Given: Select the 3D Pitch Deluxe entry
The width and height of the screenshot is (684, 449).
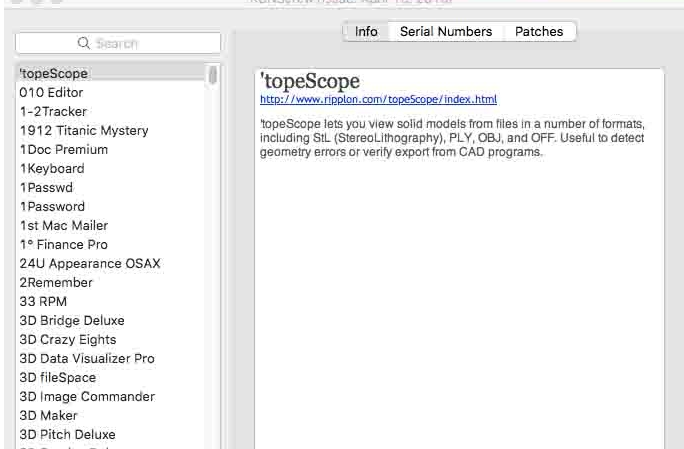Looking at the screenshot, I should (111, 434).
